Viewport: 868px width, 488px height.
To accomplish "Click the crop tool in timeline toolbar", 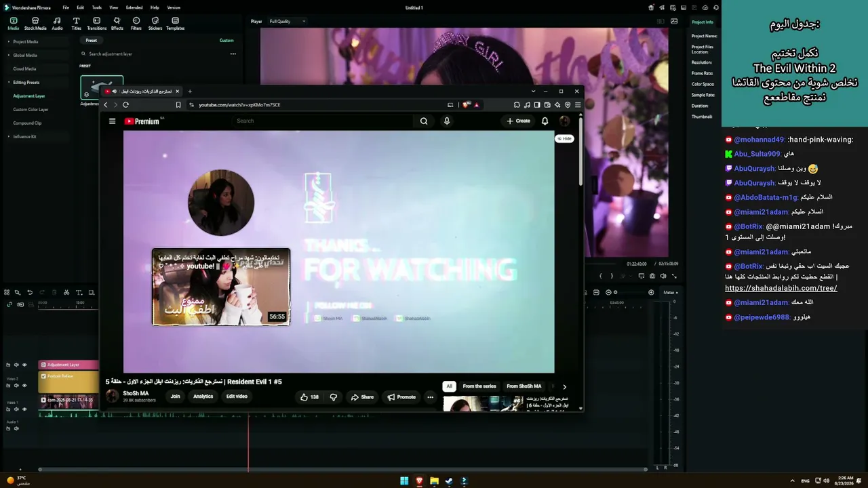I will tap(91, 293).
